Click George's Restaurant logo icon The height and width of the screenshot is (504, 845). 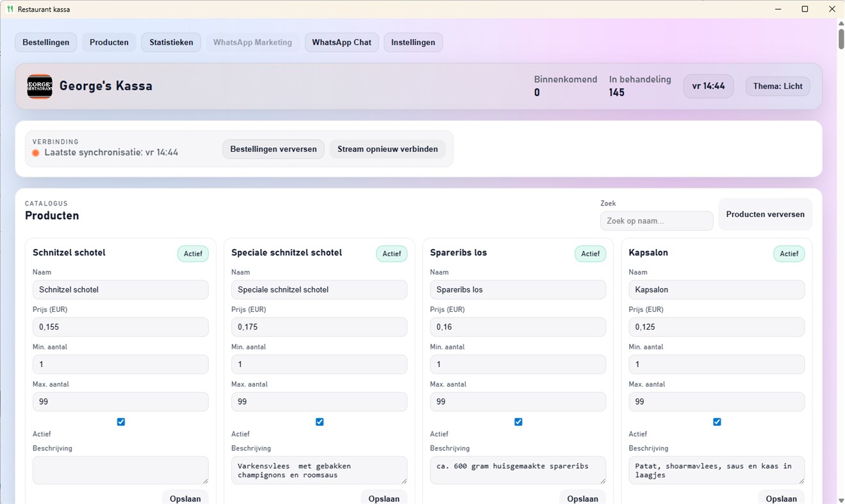click(x=40, y=86)
